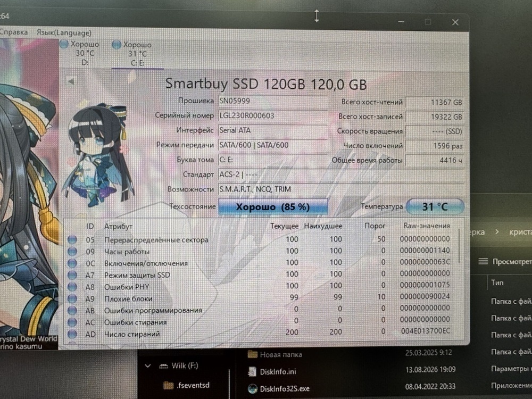The image size is (532, 399).
Task: Click the Хорошо (85 %) health status button
Action: (x=273, y=206)
